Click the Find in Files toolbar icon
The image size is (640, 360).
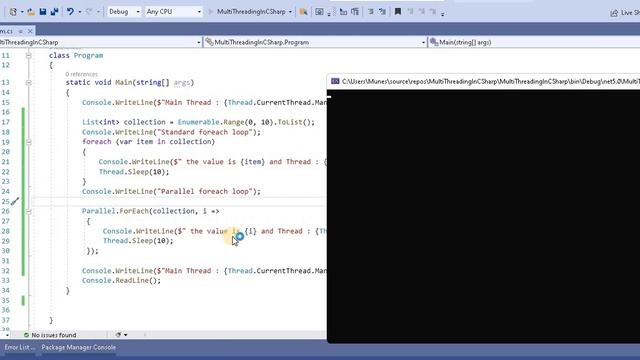point(303,12)
